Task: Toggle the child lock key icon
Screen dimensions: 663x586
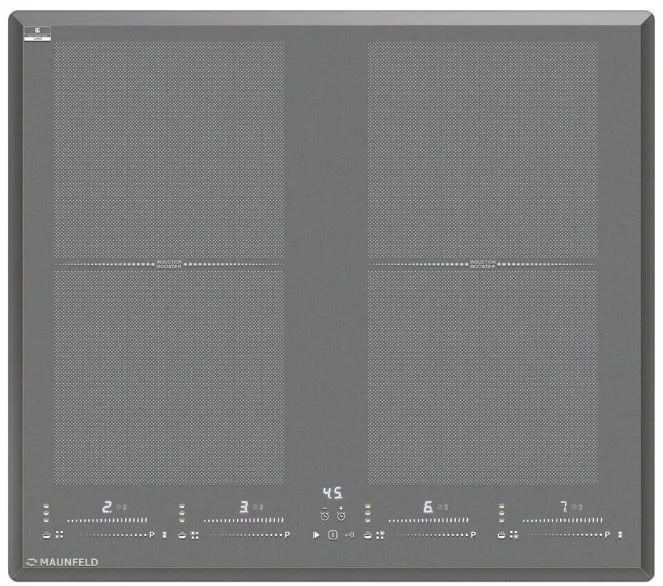Action: pyautogui.click(x=350, y=535)
